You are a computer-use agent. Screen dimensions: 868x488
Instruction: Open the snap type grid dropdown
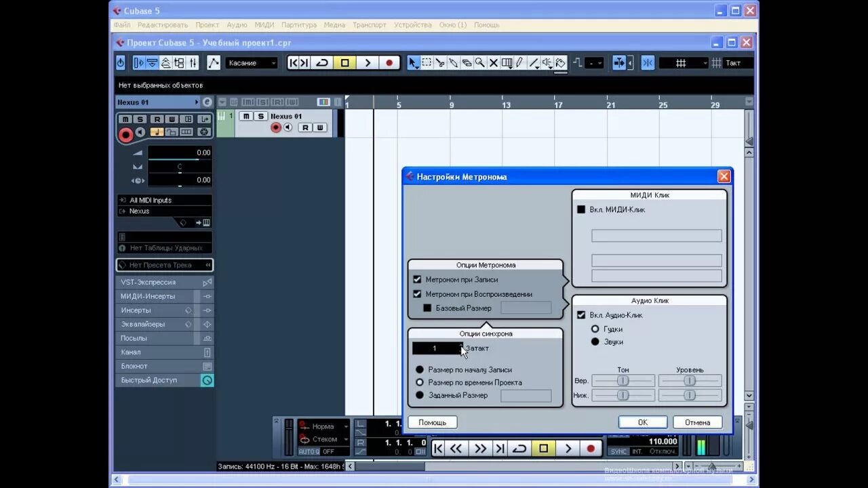684,63
